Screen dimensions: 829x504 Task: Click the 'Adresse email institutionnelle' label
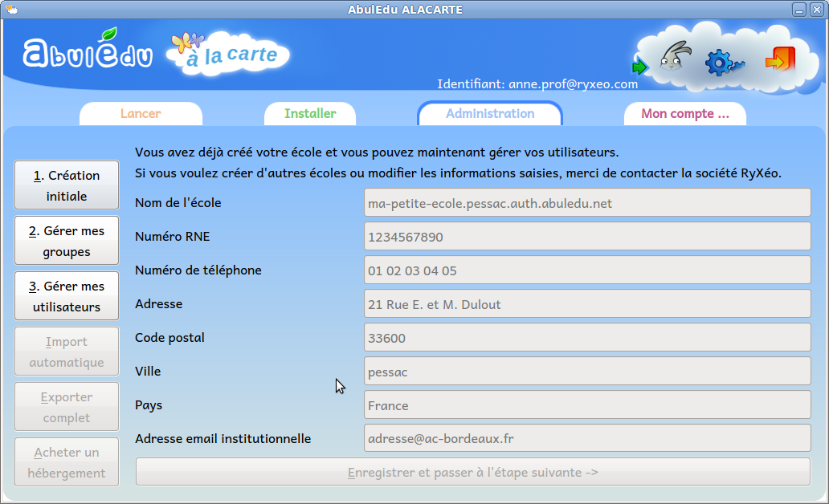[x=223, y=438]
